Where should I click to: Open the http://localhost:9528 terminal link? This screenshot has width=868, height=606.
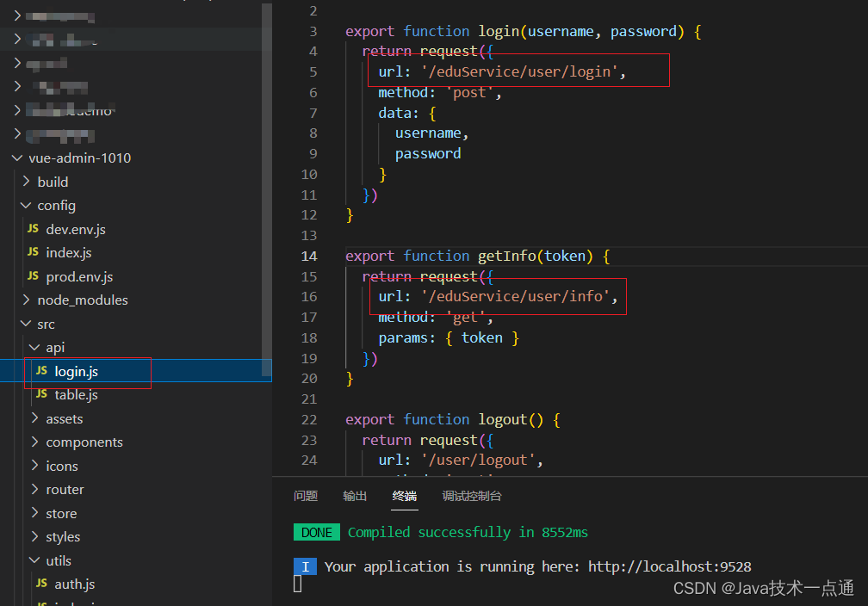pos(669,566)
